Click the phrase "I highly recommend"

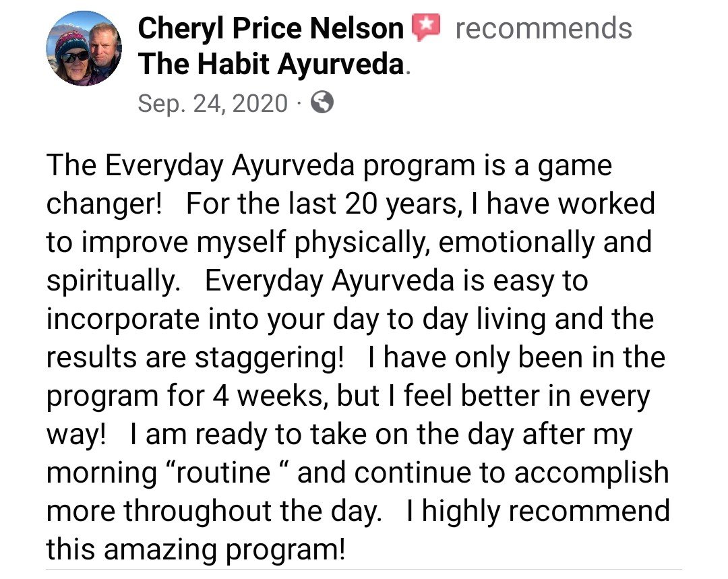[538, 512]
